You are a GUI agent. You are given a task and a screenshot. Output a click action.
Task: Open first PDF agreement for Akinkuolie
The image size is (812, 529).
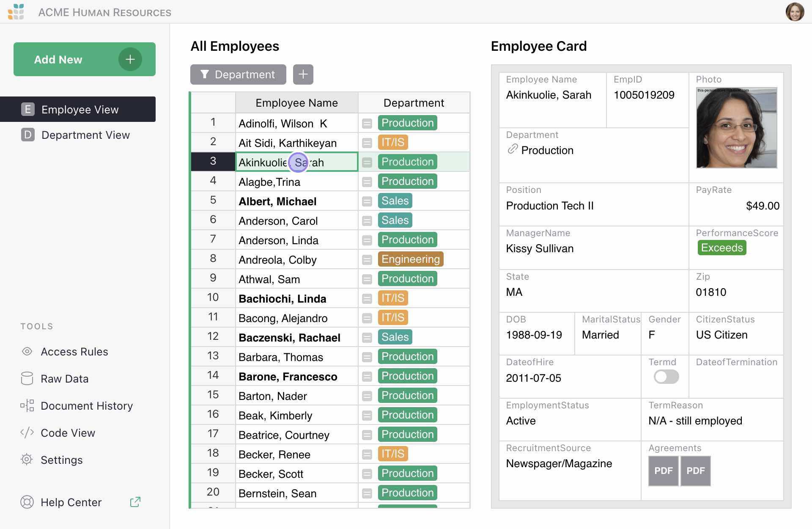click(662, 471)
